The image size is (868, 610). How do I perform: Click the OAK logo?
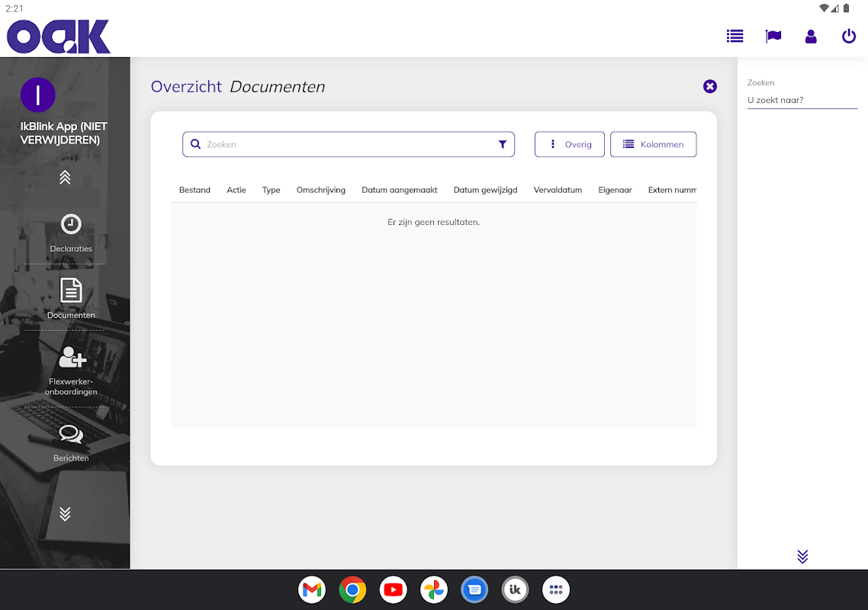pos(59,37)
